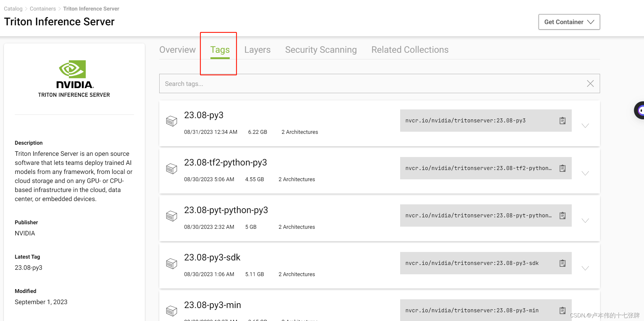Switch to the Overview tab

coord(177,50)
